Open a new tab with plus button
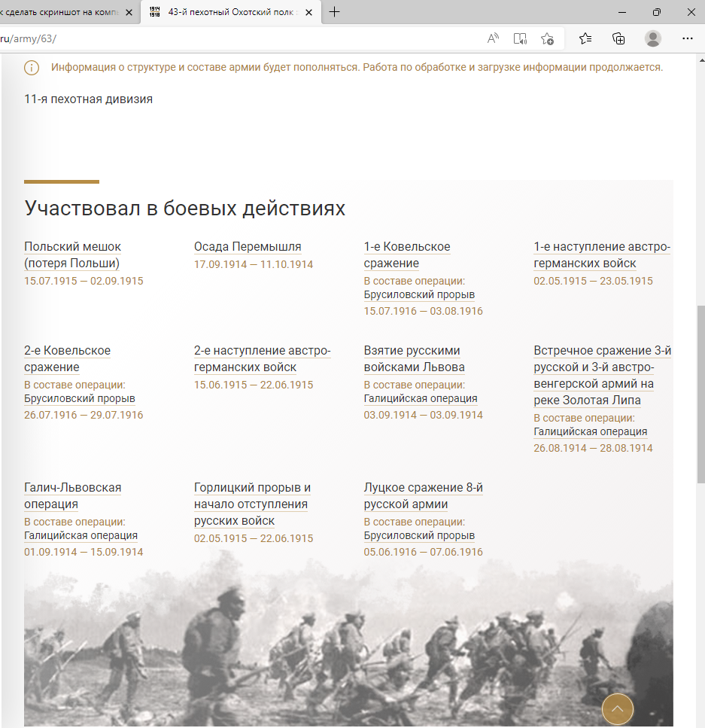The image size is (705, 728). [x=335, y=12]
